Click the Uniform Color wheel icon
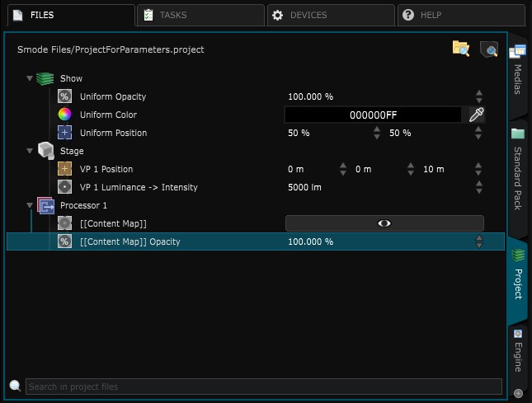This screenshot has height=403, width=532. pos(64,115)
